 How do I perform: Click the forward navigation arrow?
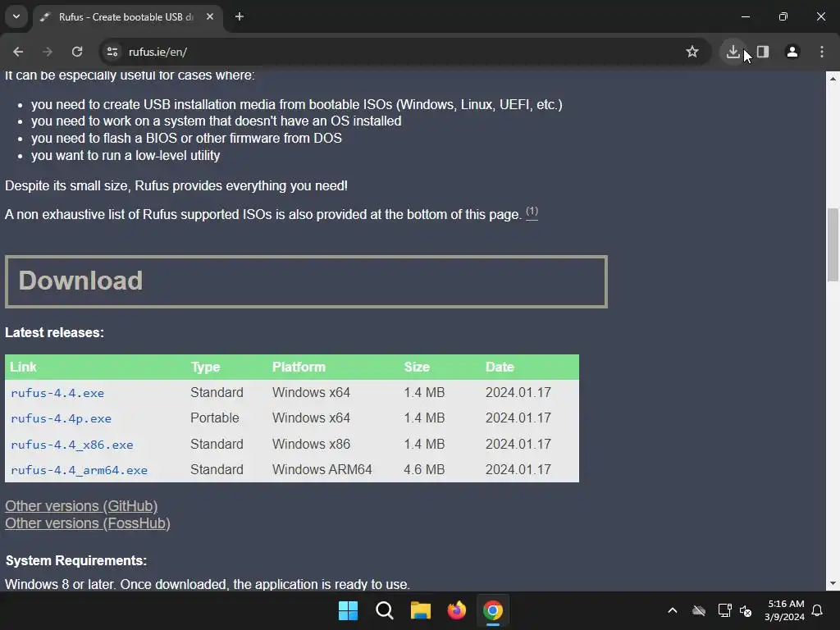[x=48, y=52]
